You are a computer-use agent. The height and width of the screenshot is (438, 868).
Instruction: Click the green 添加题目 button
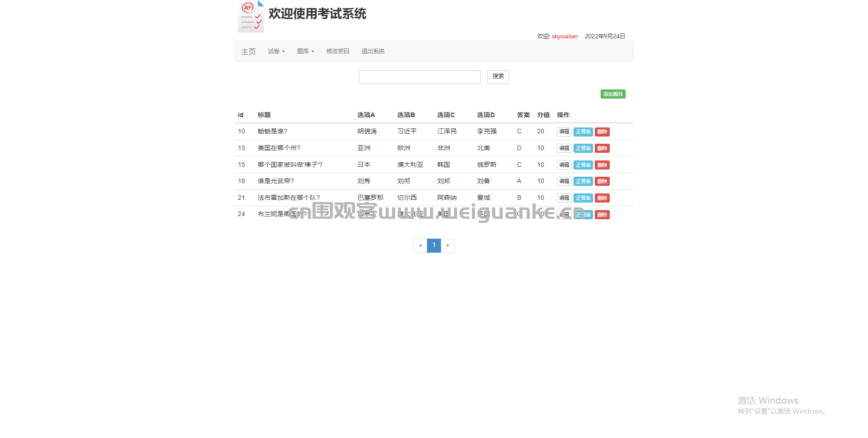pyautogui.click(x=613, y=94)
